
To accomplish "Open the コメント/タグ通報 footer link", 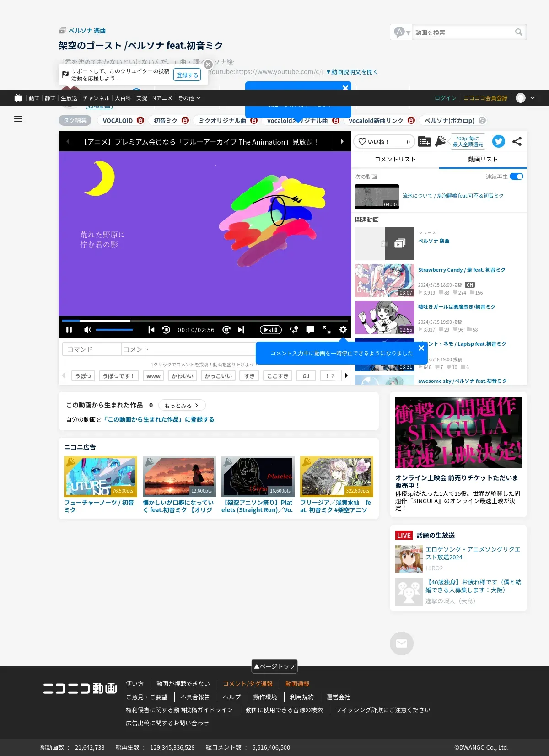I will tap(248, 684).
